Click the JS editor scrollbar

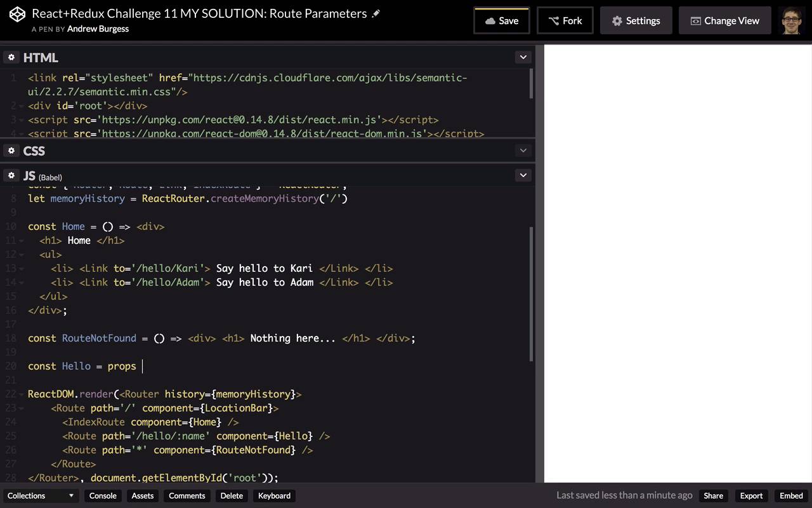[x=531, y=294]
